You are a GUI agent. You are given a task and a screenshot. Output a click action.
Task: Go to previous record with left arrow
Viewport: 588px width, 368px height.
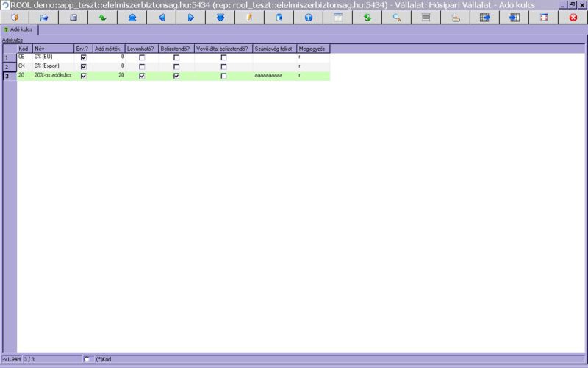click(161, 17)
